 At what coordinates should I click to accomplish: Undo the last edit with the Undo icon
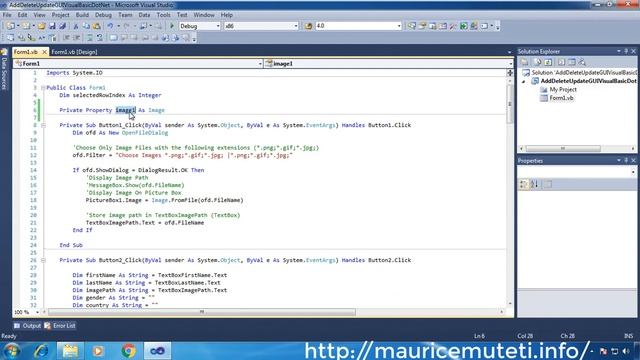[x=110, y=26]
